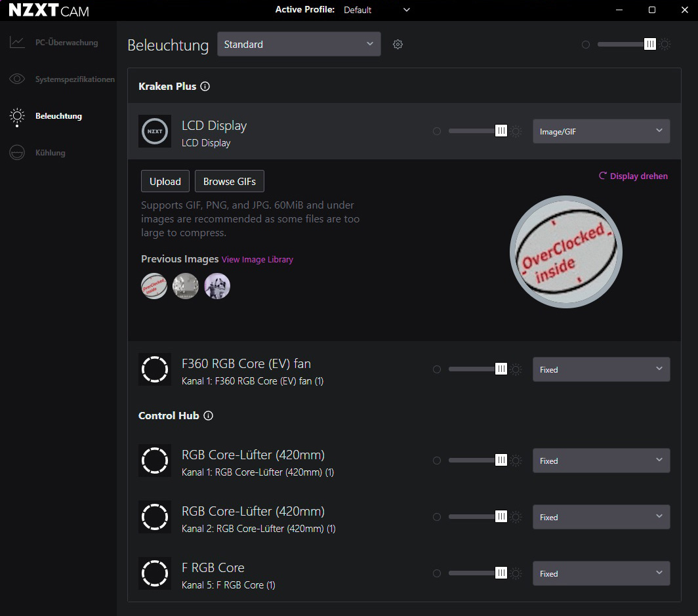Screen dimensions: 698x616
Task: Click F360 fan minimum brightness circle icon
Action: pyautogui.click(x=437, y=369)
